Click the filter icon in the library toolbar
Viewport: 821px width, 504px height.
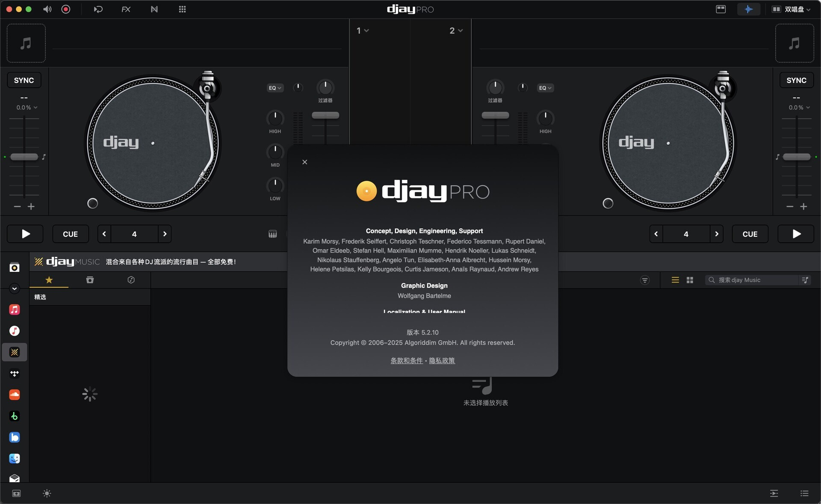point(645,280)
